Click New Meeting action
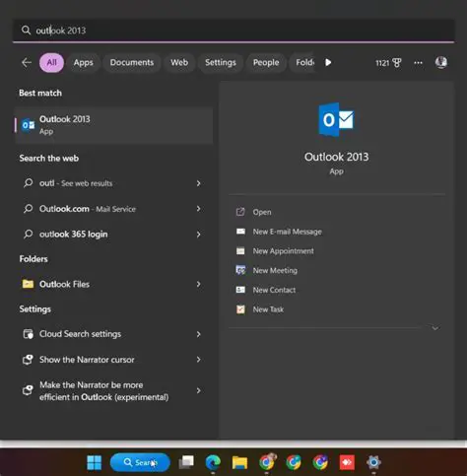The width and height of the screenshot is (467, 476). coord(275,270)
